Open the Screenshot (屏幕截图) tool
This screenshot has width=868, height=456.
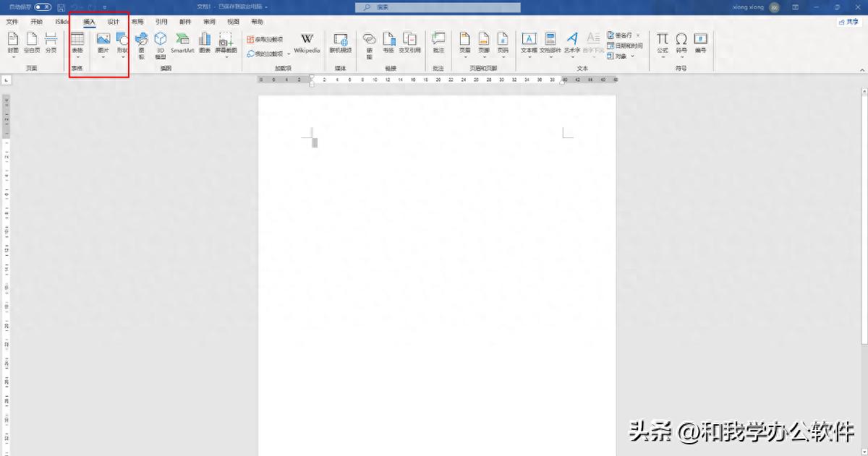226,45
